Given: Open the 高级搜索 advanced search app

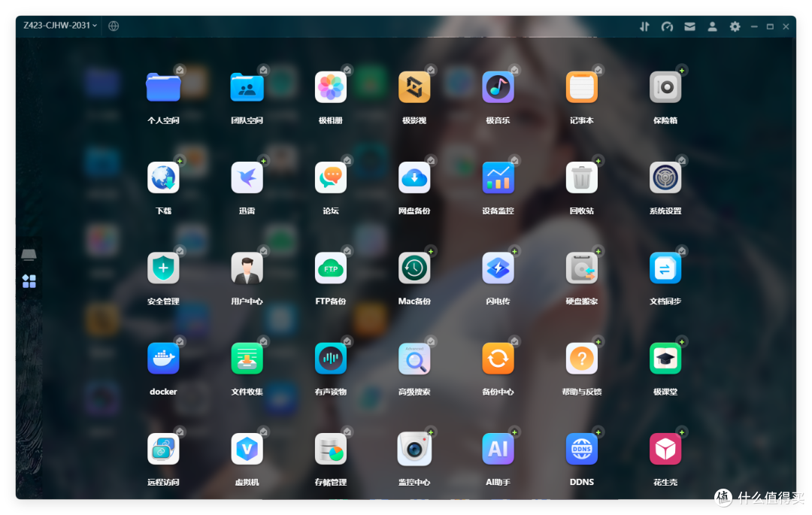Looking at the screenshot, I should (414, 358).
